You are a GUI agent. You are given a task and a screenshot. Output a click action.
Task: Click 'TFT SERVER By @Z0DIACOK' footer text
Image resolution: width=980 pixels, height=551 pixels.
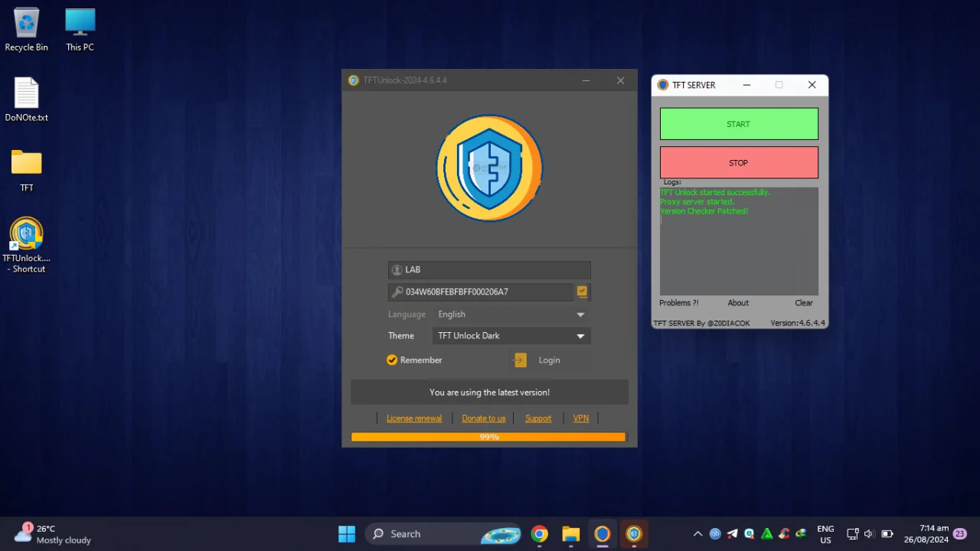click(702, 323)
